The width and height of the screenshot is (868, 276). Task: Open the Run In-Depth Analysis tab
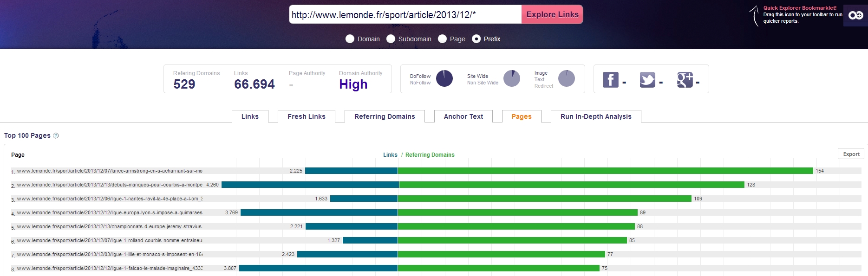pos(596,116)
